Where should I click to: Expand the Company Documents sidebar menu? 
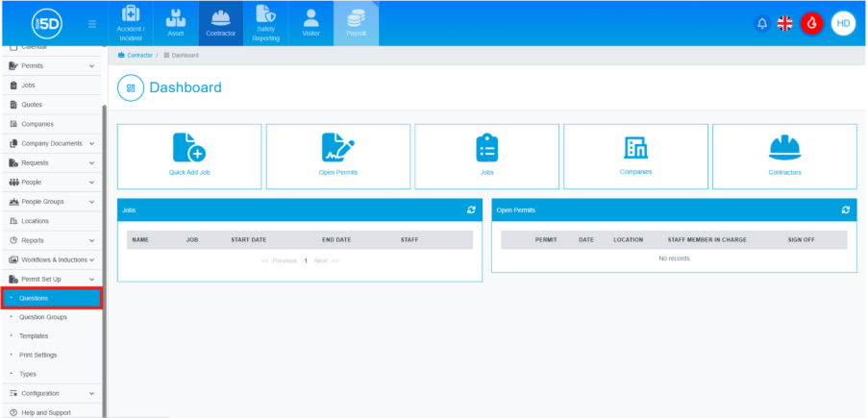pyautogui.click(x=91, y=143)
